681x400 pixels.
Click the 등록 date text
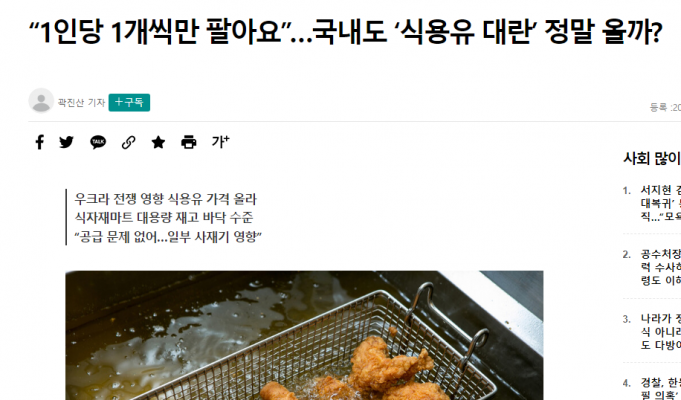(665, 107)
